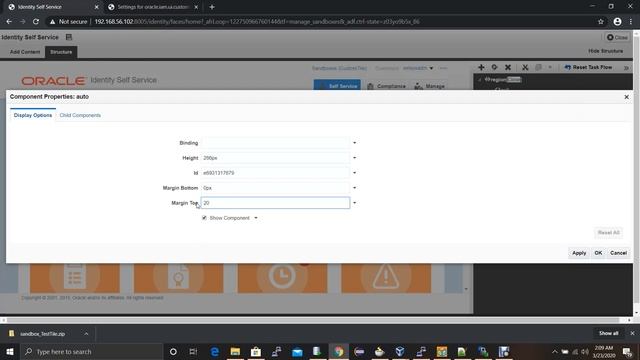Click the Margin Bottom input field
The width and height of the screenshot is (640, 360).
click(275, 188)
